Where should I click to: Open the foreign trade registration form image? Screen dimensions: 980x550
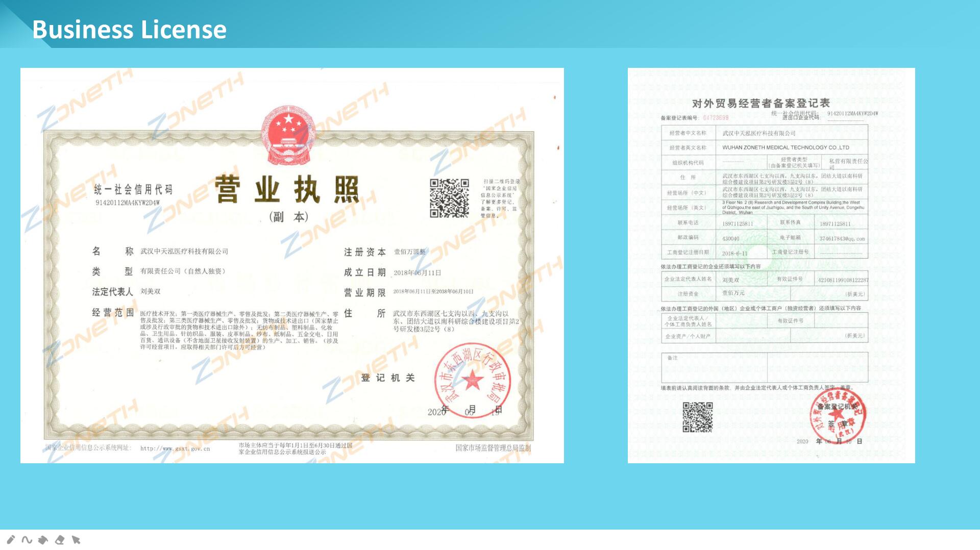[771, 265]
